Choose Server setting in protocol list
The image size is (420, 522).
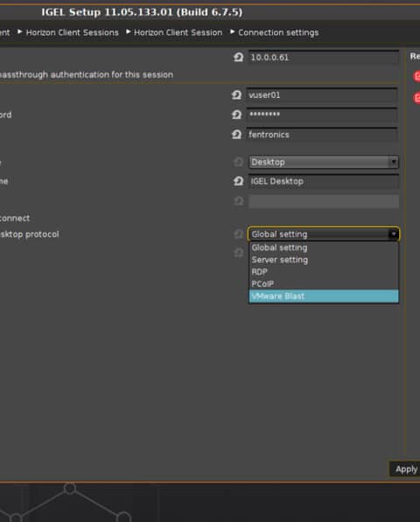click(x=324, y=260)
